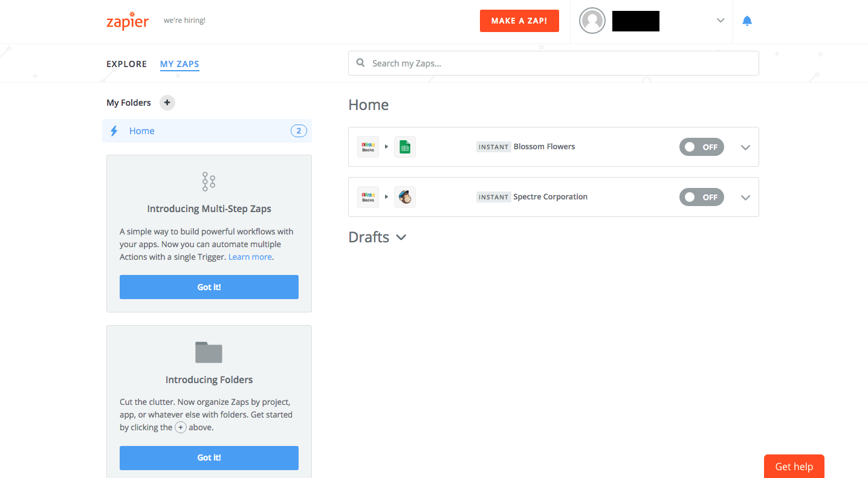Viewport: 868px width, 478px height.
Task: Click the Multi-Step Zaps workflow icon
Action: 209,181
